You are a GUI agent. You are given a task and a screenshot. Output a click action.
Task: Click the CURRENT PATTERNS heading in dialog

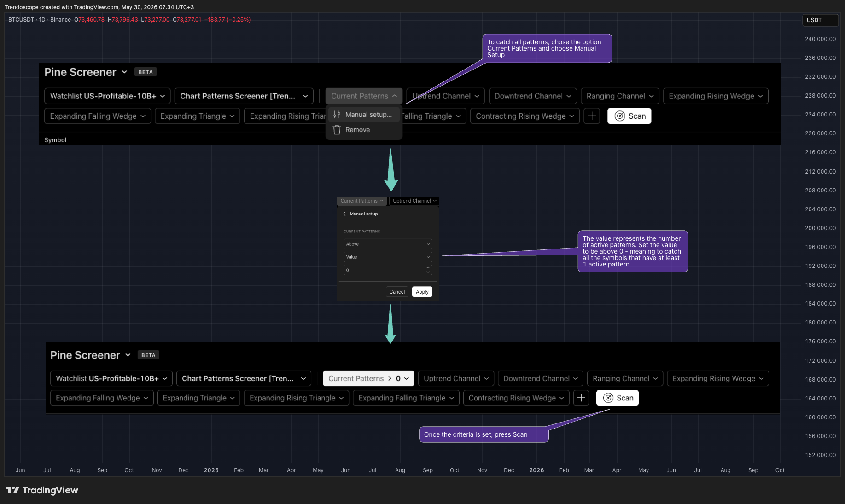coord(362,232)
